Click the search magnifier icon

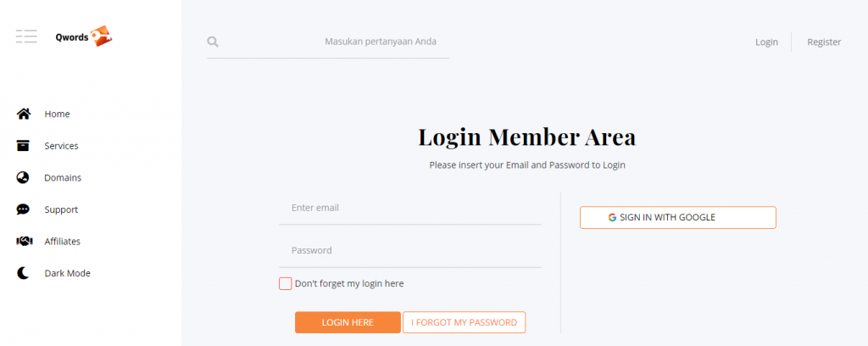[213, 42]
